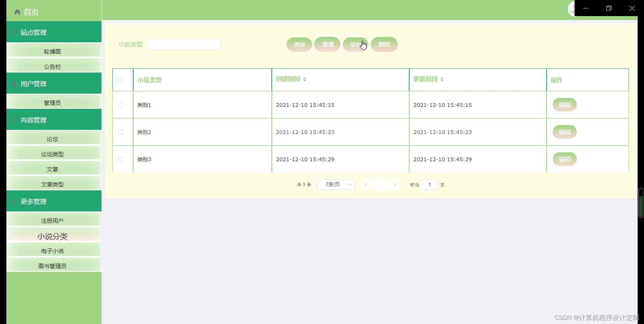
Task: Sort by 创建时间 column arrows
Action: pos(305,79)
